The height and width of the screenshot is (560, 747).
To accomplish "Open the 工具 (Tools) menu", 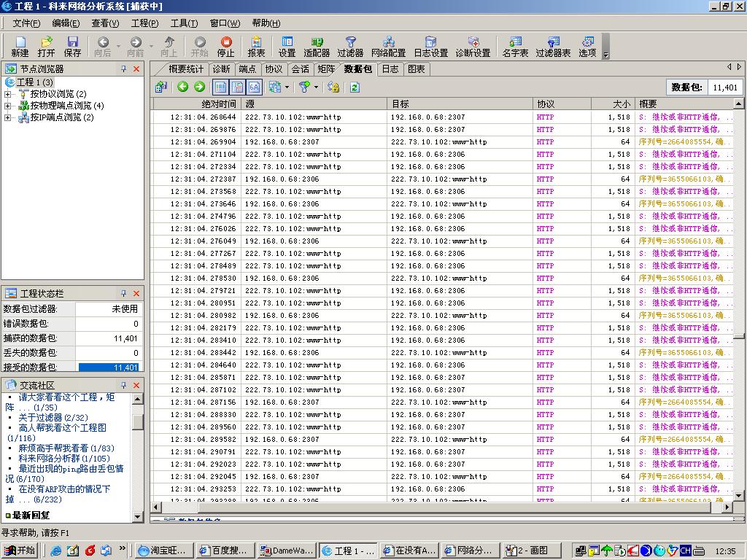I will pyautogui.click(x=184, y=23).
